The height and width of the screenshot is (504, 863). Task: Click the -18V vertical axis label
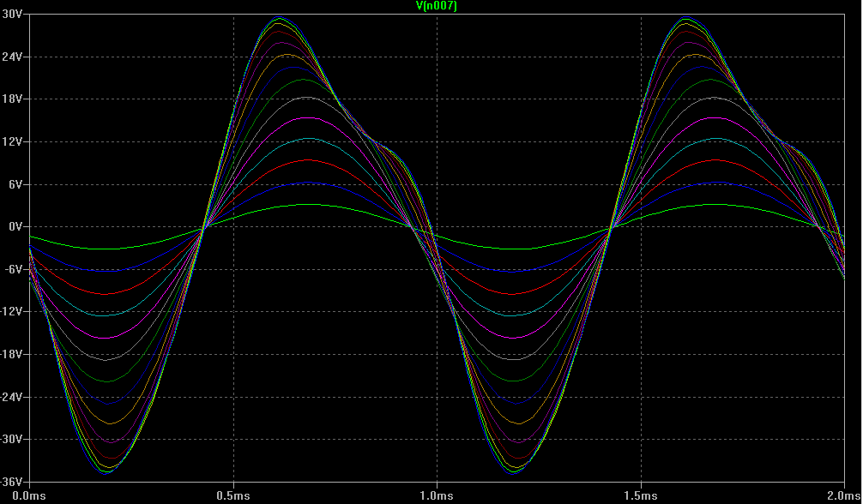(14, 354)
